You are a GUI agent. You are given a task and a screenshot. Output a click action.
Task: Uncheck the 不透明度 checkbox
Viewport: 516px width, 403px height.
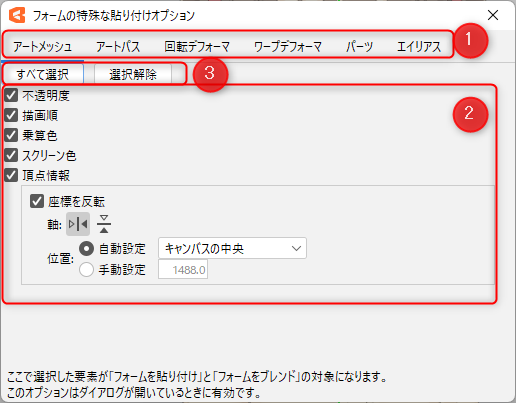[11, 95]
